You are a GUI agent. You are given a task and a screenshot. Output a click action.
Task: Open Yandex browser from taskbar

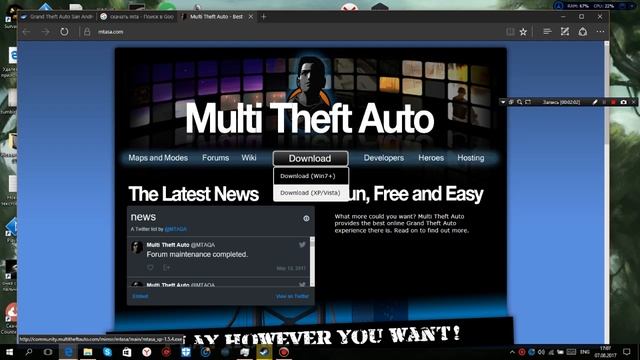pos(147,352)
